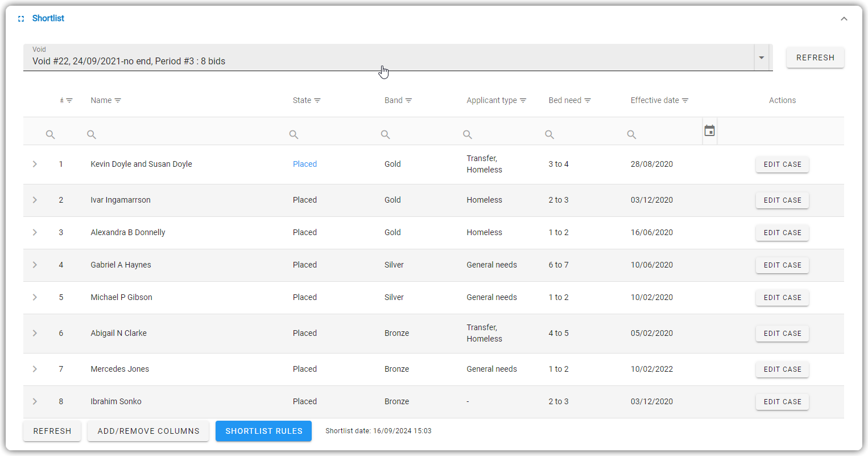Image resolution: width=868 pixels, height=456 pixels.
Task: Open filter menu on Applicant type column header
Action: pos(523,101)
